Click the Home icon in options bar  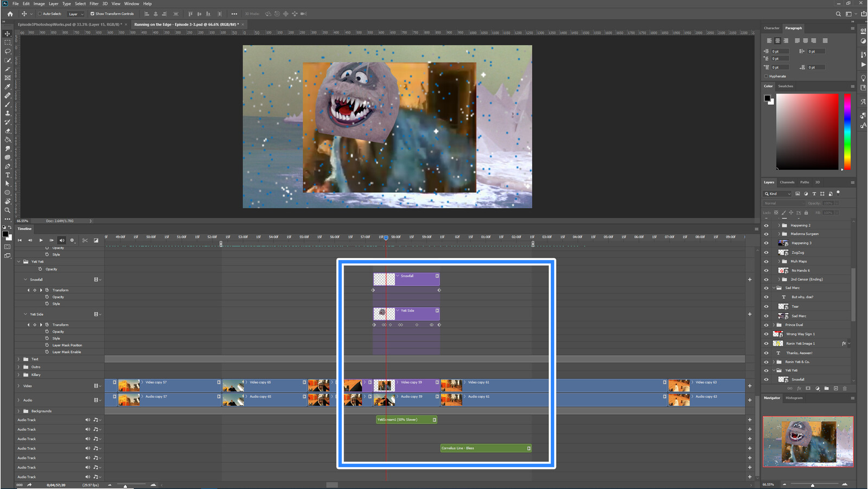point(10,14)
